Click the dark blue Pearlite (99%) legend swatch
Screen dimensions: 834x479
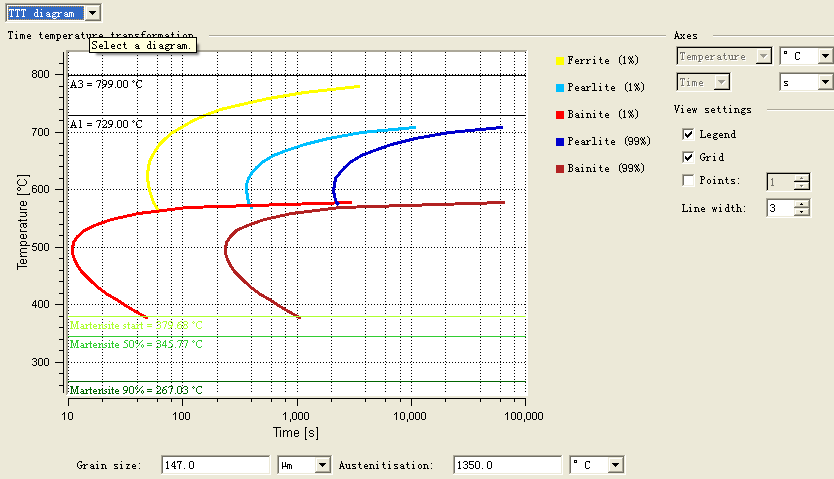click(x=560, y=142)
